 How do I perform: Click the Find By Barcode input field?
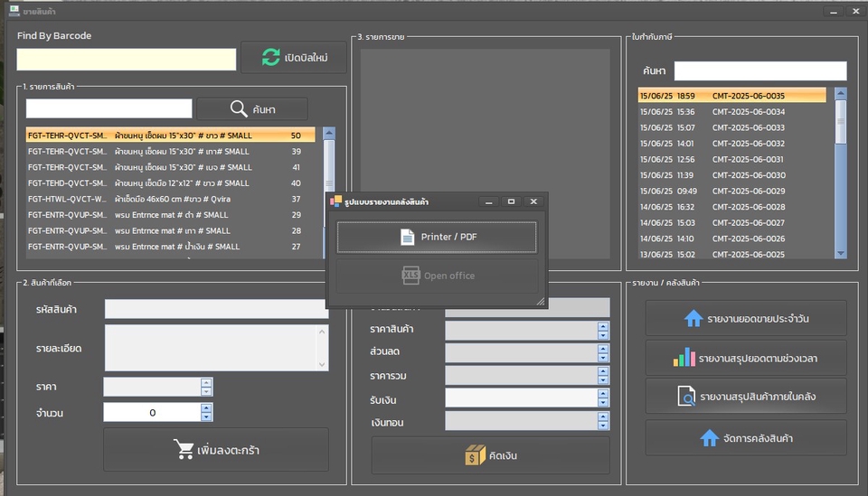(x=127, y=60)
